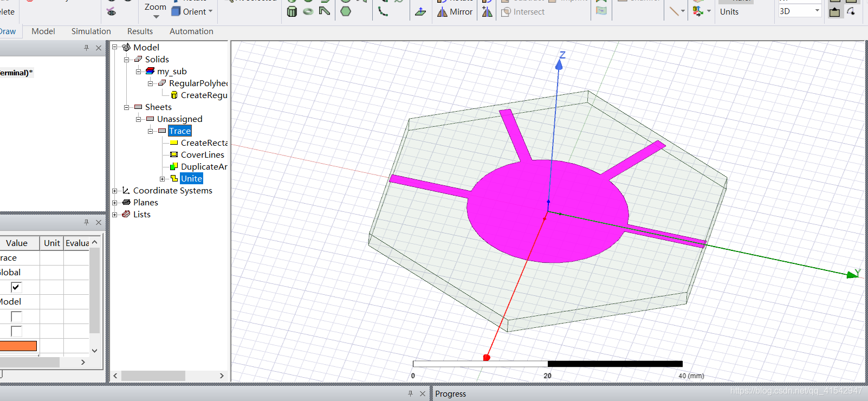
Task: Collapse the Model tree node
Action: [x=115, y=47]
